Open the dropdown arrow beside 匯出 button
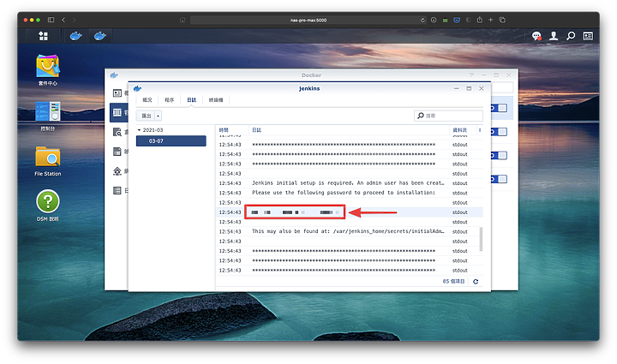 pos(159,116)
